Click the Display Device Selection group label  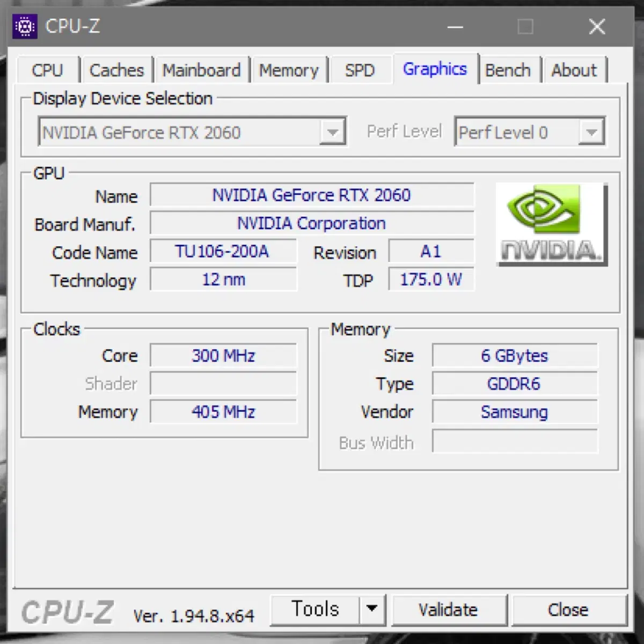pos(123,99)
